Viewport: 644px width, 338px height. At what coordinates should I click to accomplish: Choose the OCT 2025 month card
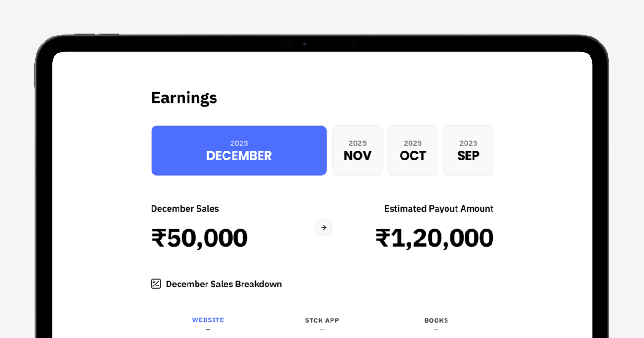[413, 151]
